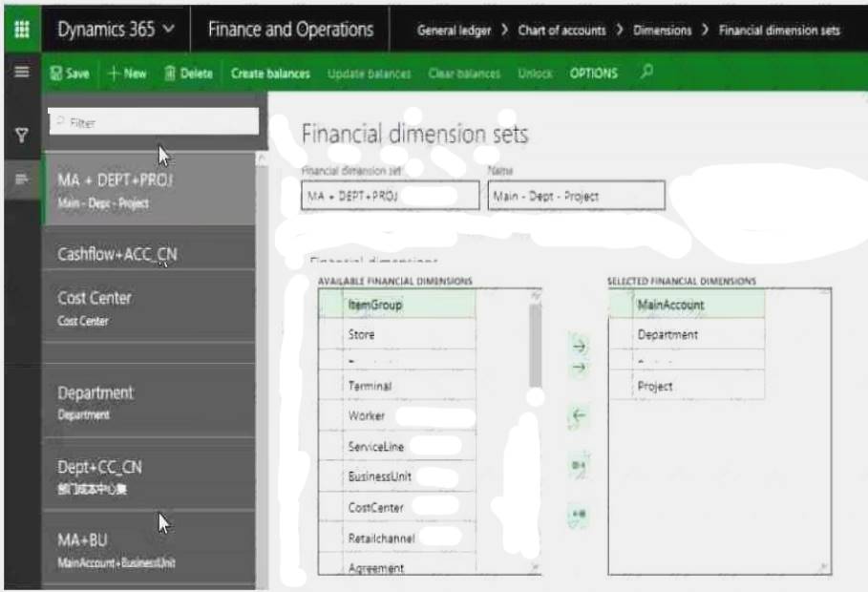Click Create balances action
Viewport: 868px width, 592px height.
[270, 74]
